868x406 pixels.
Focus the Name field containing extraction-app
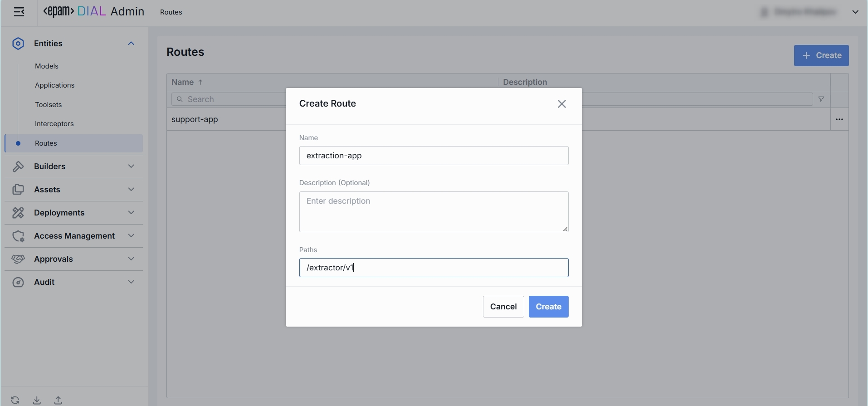[434, 156]
